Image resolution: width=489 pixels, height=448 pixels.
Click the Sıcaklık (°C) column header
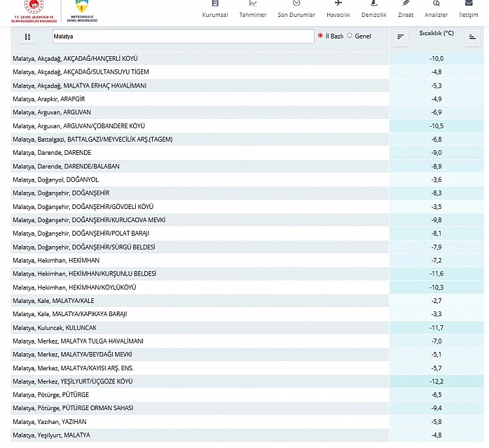point(436,33)
